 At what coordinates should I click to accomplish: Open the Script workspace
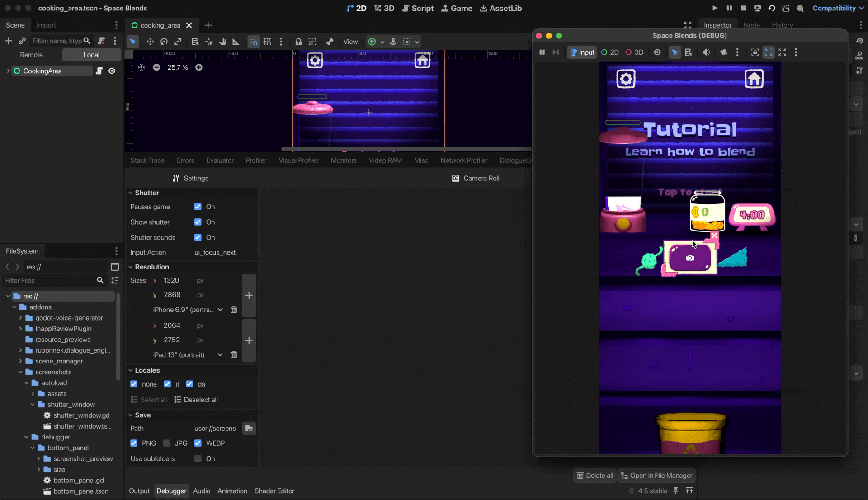click(x=418, y=8)
